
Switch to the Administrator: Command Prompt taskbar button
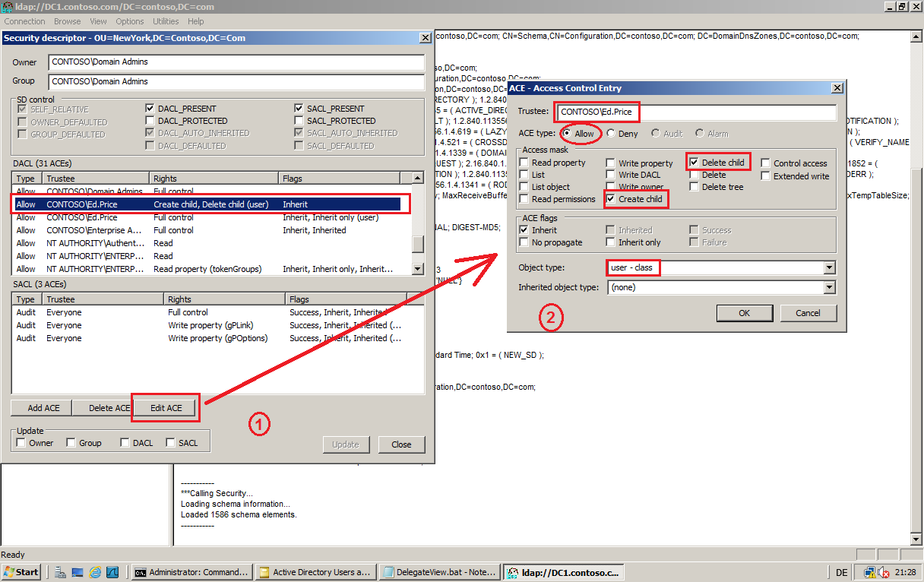[x=191, y=572]
